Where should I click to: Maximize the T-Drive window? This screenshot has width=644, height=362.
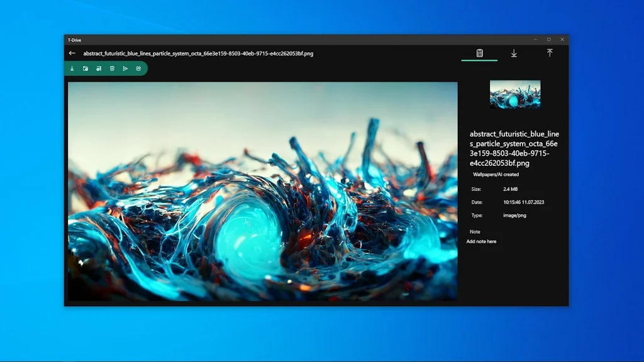pyautogui.click(x=548, y=39)
